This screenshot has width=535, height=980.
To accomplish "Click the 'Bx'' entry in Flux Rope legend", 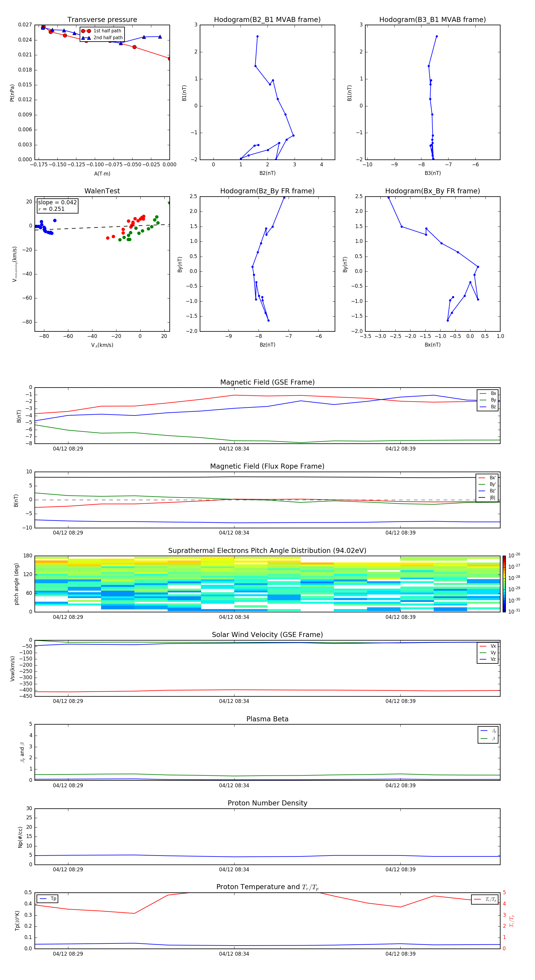I will pyautogui.click(x=487, y=478).
